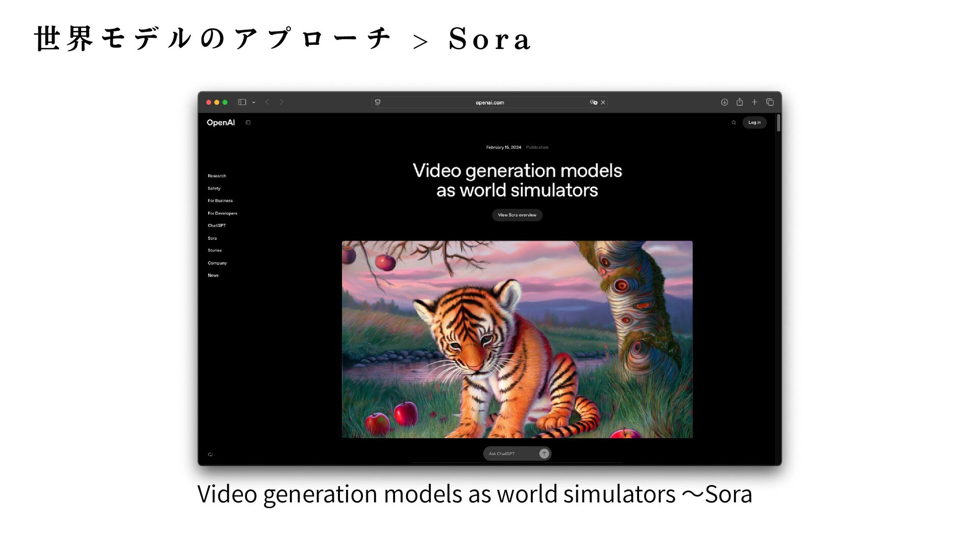The width and height of the screenshot is (980, 551).
Task: Collapse the OpenAI site sidebar
Action: click(248, 122)
